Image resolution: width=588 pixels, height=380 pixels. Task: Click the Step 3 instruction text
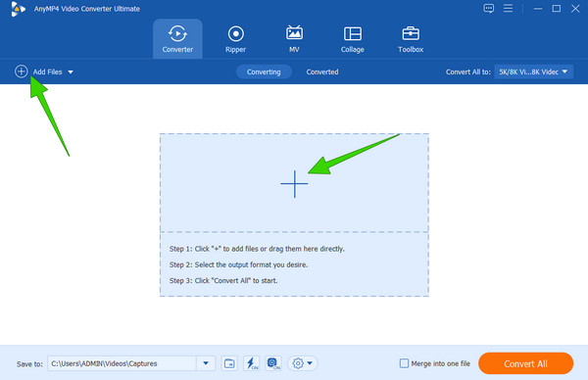(x=223, y=280)
